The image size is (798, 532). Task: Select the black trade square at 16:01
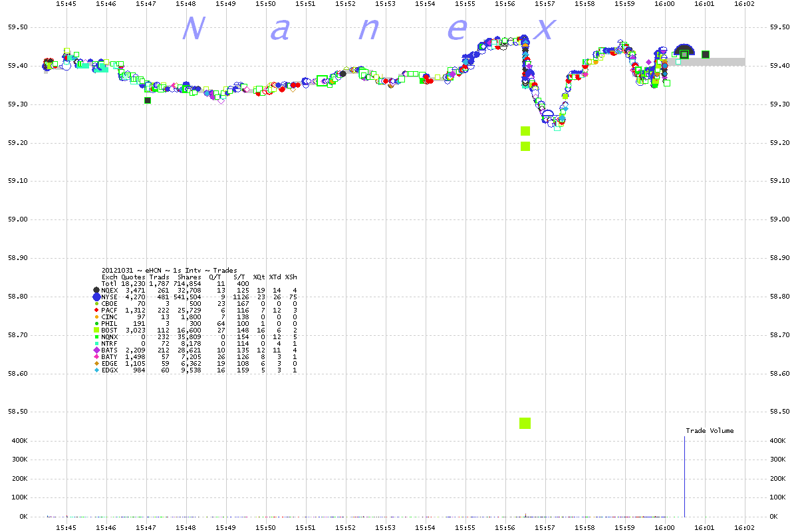click(706, 55)
